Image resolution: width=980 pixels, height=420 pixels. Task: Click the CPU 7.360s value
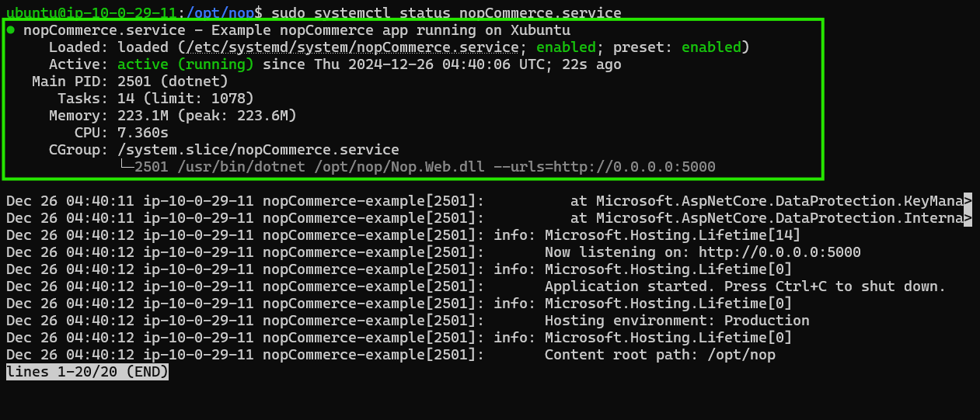coord(143,133)
